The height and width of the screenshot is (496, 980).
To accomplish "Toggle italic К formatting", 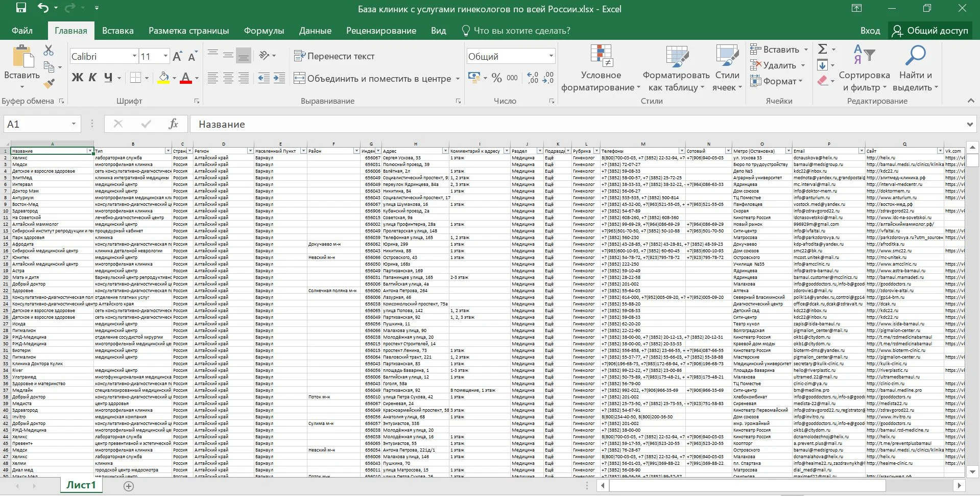I will (92, 78).
